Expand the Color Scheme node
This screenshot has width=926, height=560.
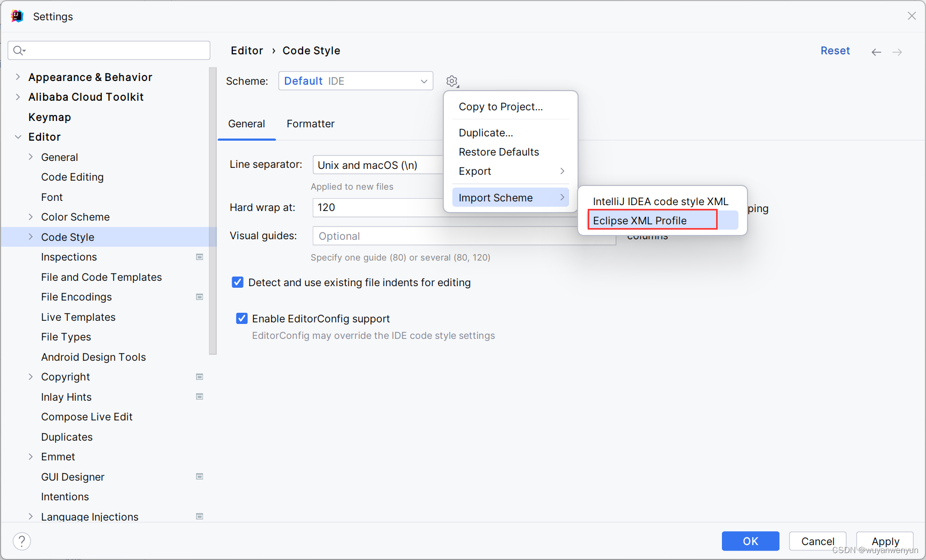tap(30, 217)
